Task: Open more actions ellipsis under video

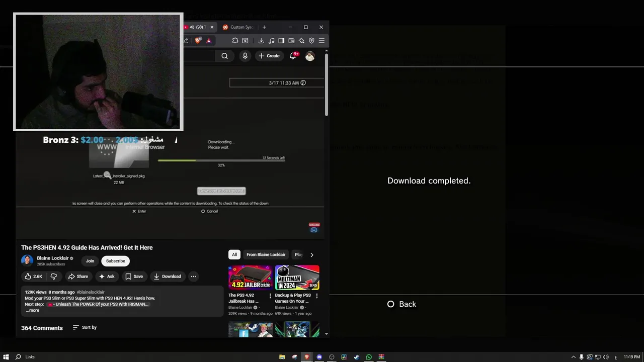Action: point(193,276)
